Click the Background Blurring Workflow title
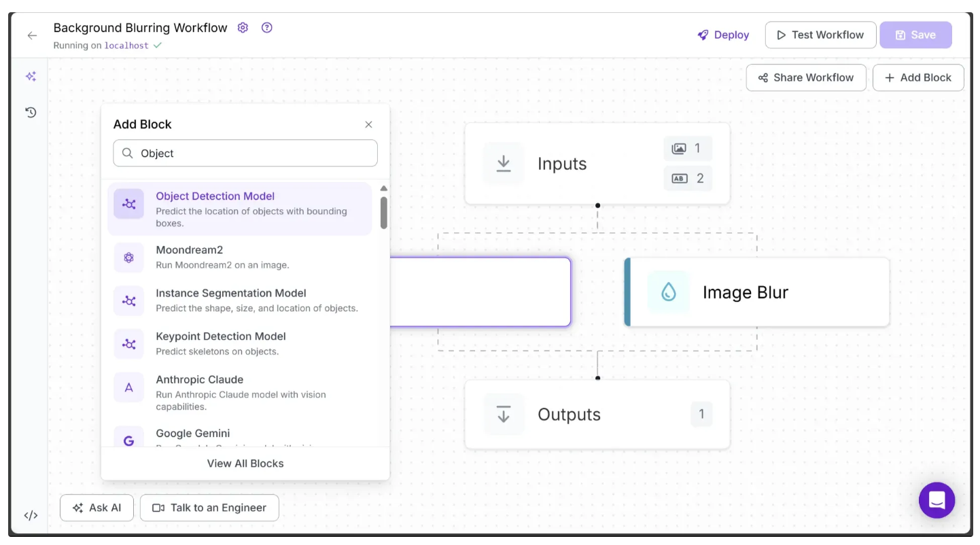The height and width of the screenshot is (545, 980). pyautogui.click(x=141, y=28)
